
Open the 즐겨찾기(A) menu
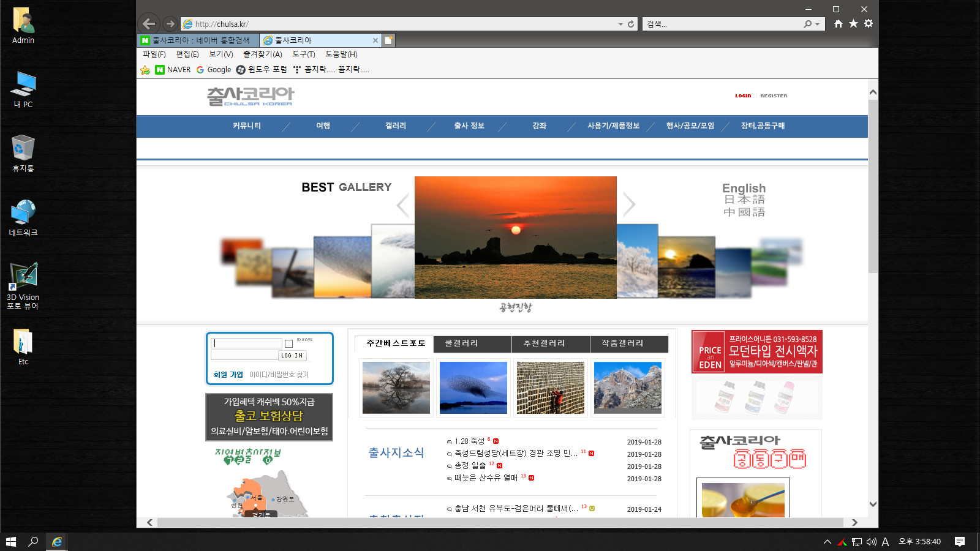263,54
